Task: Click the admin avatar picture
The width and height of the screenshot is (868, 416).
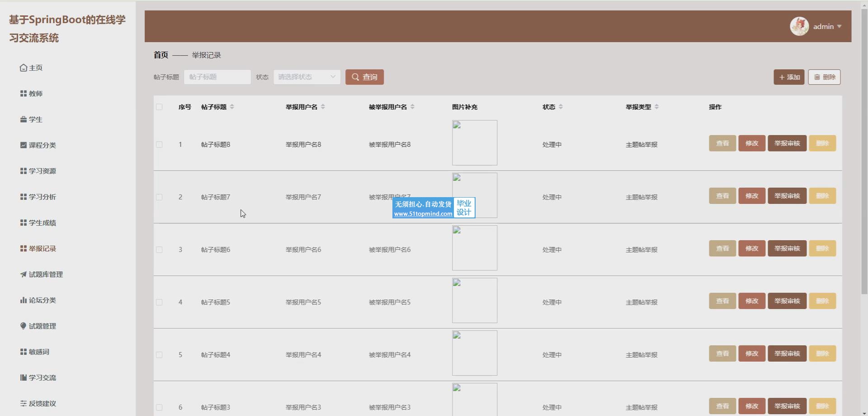Action: [x=799, y=27]
